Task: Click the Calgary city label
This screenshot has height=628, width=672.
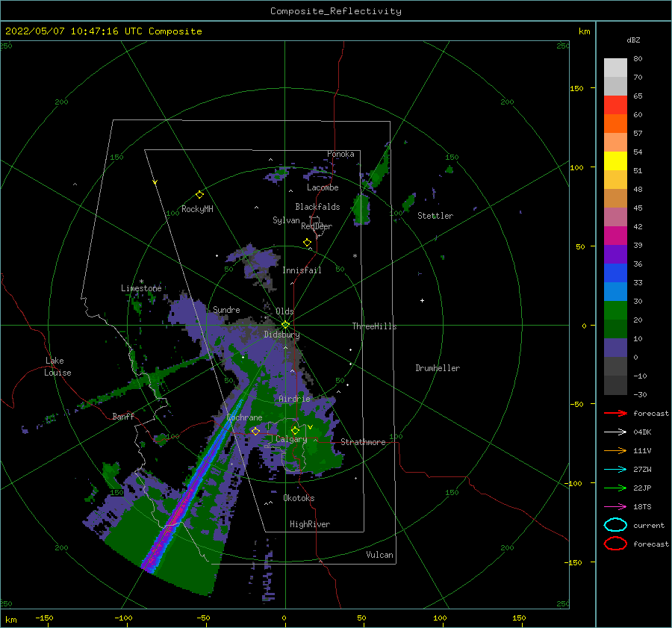Action: [291, 439]
